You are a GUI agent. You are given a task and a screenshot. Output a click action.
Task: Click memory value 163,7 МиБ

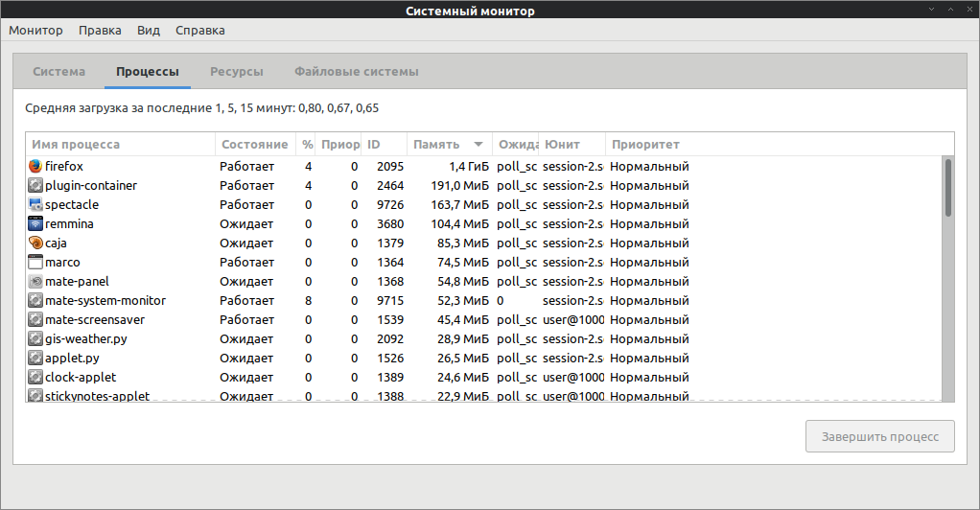click(460, 204)
